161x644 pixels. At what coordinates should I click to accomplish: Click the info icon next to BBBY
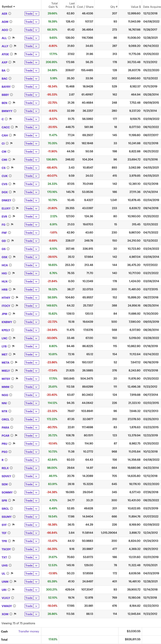[x=12, y=95]
